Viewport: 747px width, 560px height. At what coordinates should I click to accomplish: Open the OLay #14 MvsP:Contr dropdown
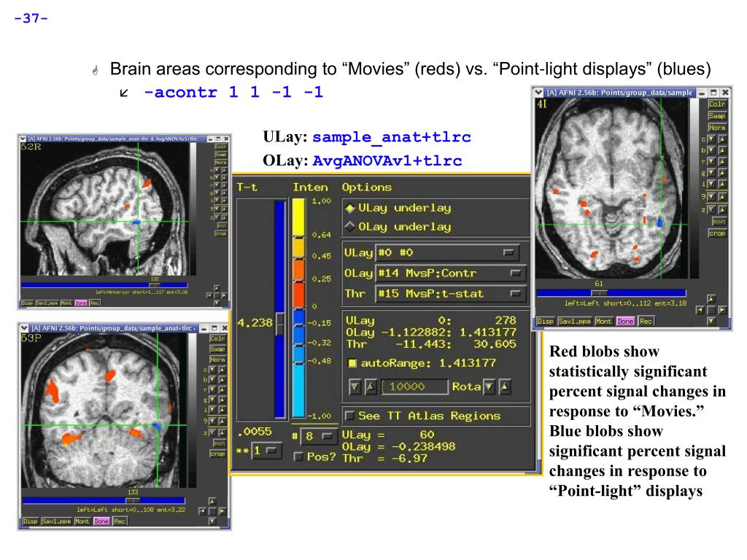(x=451, y=273)
